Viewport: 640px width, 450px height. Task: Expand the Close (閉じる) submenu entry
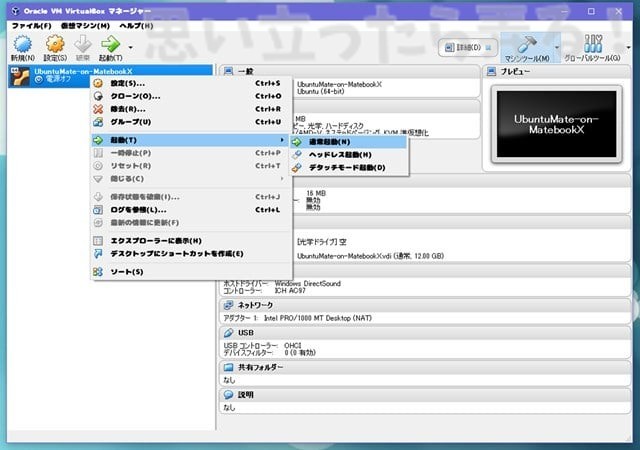(x=191, y=179)
